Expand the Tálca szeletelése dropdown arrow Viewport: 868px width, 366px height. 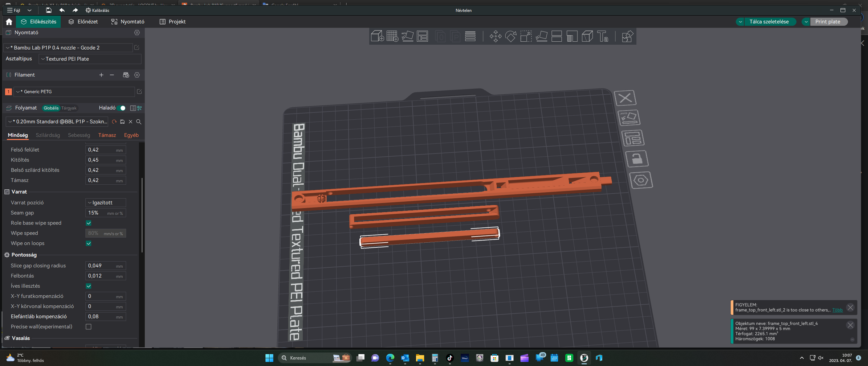(740, 22)
